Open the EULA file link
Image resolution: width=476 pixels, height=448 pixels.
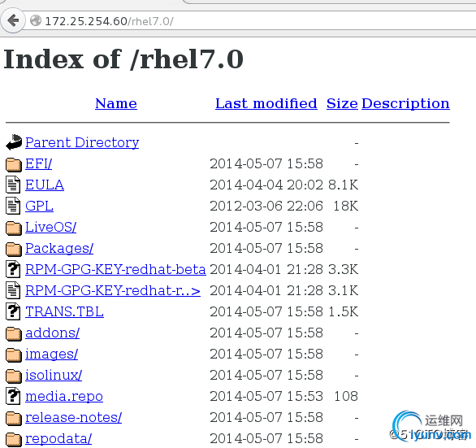pyautogui.click(x=45, y=185)
